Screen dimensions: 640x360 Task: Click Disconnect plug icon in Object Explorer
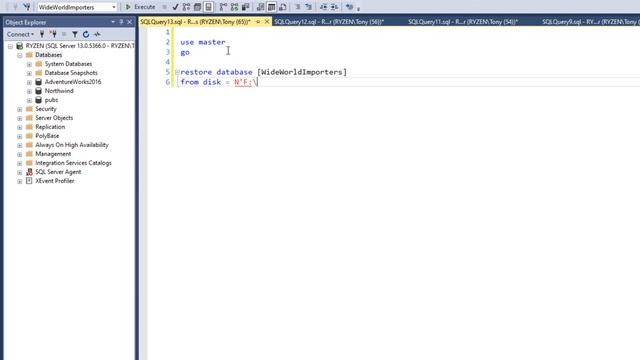pyautogui.click(x=53, y=34)
